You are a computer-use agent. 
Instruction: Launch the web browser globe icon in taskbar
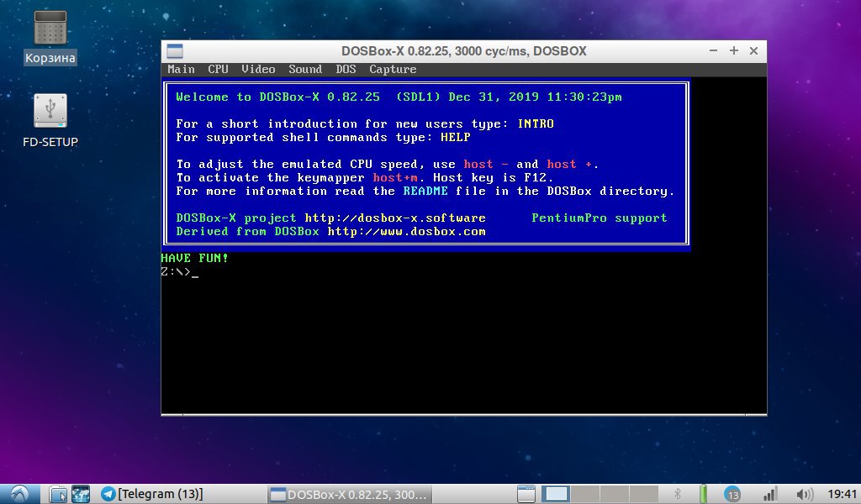click(x=81, y=494)
